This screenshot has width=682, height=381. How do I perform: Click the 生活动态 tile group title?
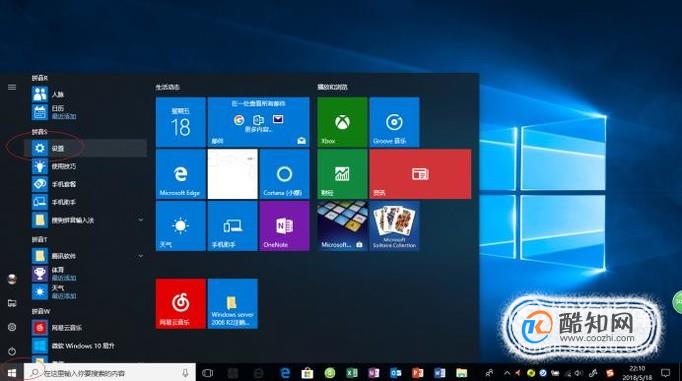pos(168,87)
